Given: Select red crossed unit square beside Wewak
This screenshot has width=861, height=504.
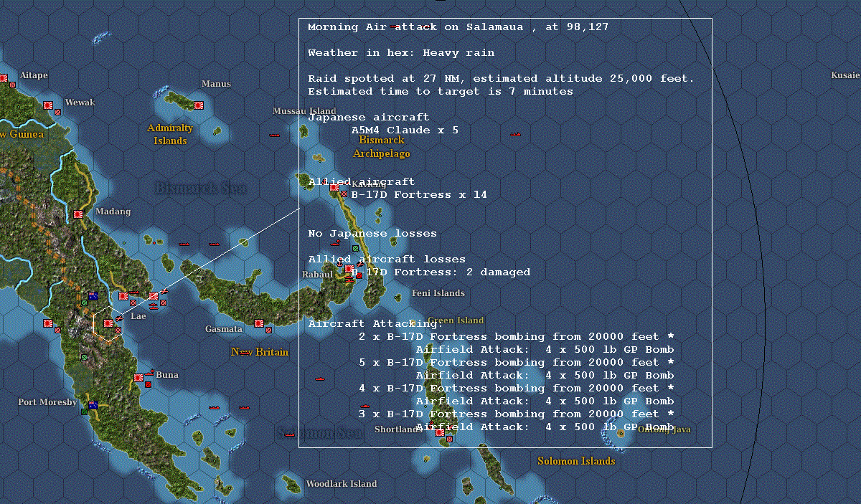Looking at the screenshot, I should [57, 113].
